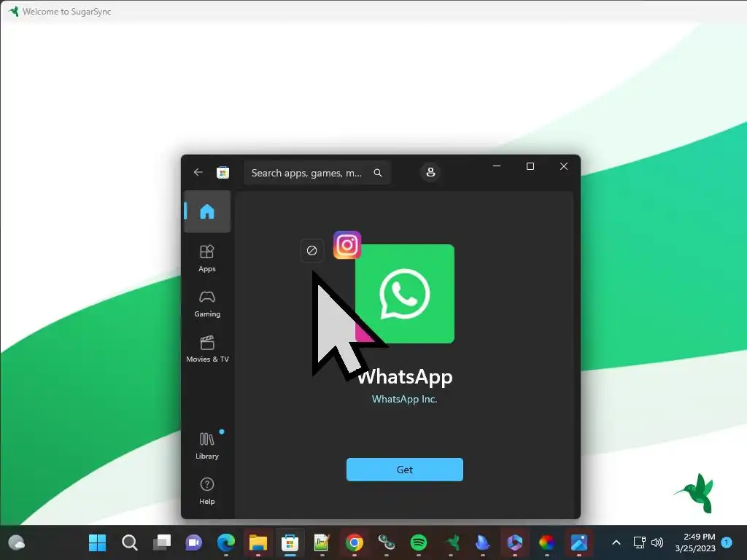Open Spotify from taskbar
Viewport: 747px width, 560px height.
pyautogui.click(x=418, y=542)
